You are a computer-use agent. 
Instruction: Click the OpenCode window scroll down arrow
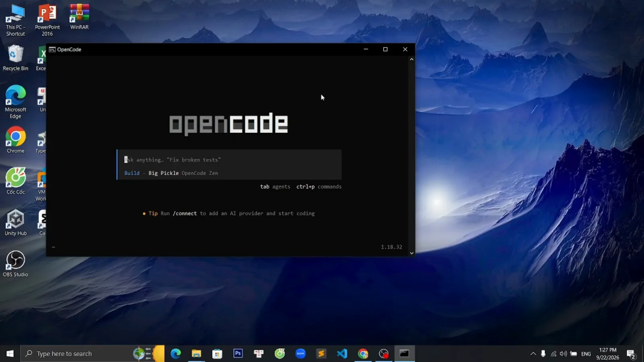tap(411, 253)
